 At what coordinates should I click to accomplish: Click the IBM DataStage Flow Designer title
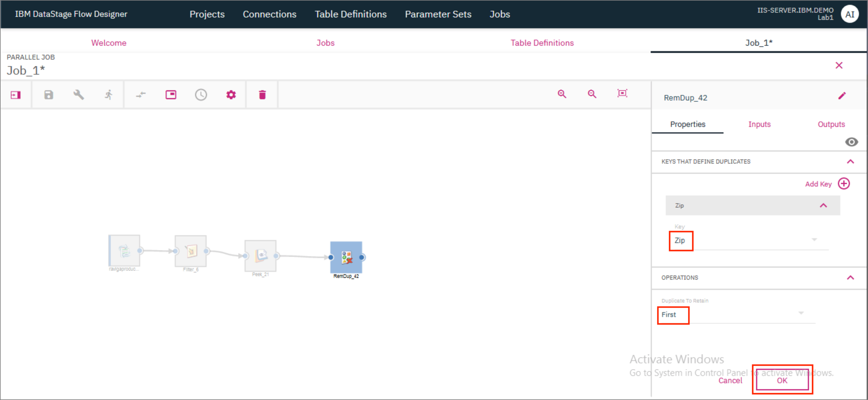pyautogui.click(x=71, y=14)
